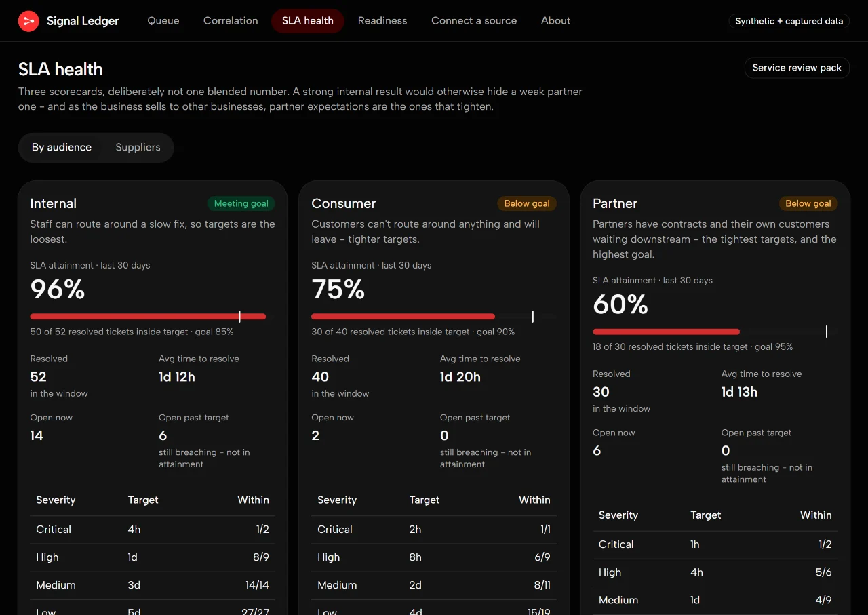Click the Consumer attainment progress bar
This screenshot has height=615, width=868.
coord(434,317)
